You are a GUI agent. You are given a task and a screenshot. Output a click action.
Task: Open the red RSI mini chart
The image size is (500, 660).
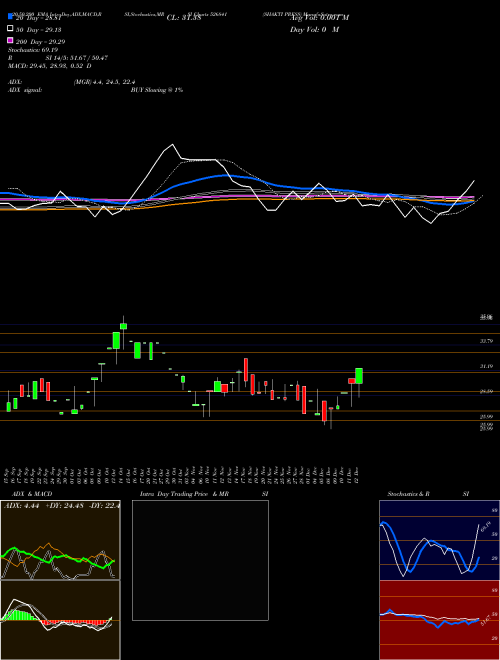click(439, 620)
